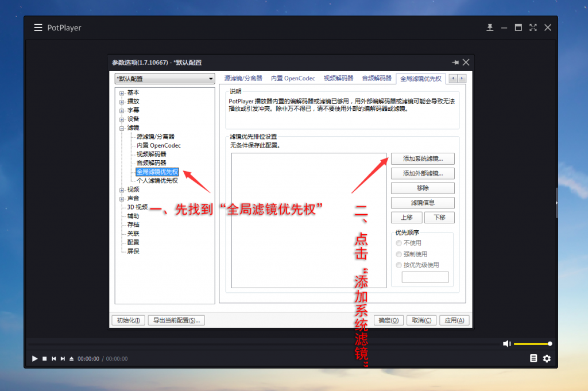Switch to the 视频解码器 tab
Screen dimensions: 588x391
point(339,78)
